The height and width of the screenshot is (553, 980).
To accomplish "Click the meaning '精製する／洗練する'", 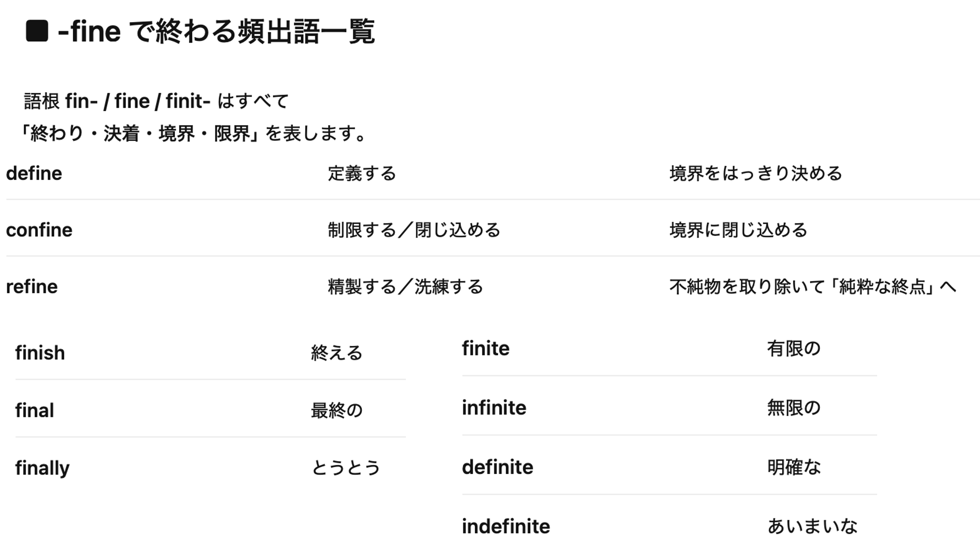I will 405,287.
